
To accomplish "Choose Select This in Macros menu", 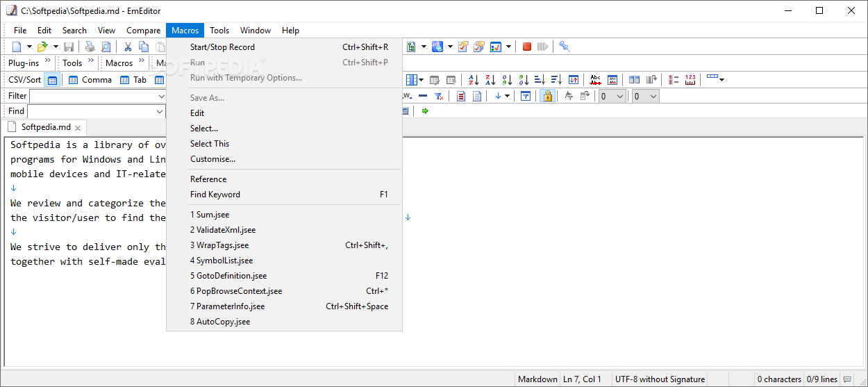I will (284, 144).
